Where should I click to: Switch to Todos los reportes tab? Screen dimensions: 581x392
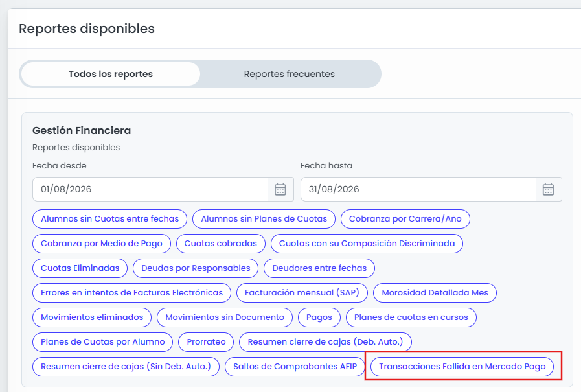pos(110,74)
